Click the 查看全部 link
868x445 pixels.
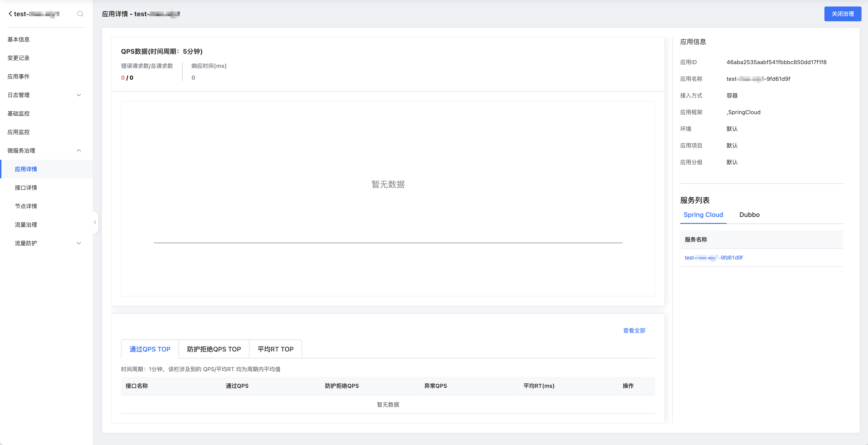click(x=634, y=331)
